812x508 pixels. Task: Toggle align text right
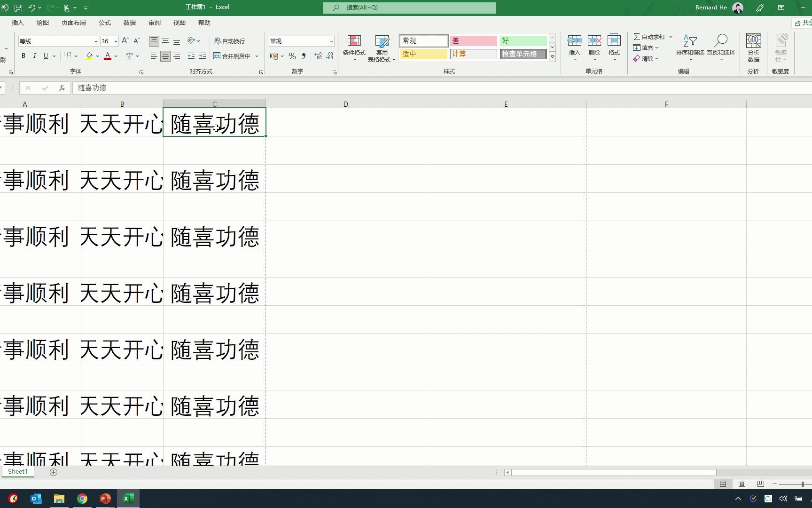(x=177, y=56)
